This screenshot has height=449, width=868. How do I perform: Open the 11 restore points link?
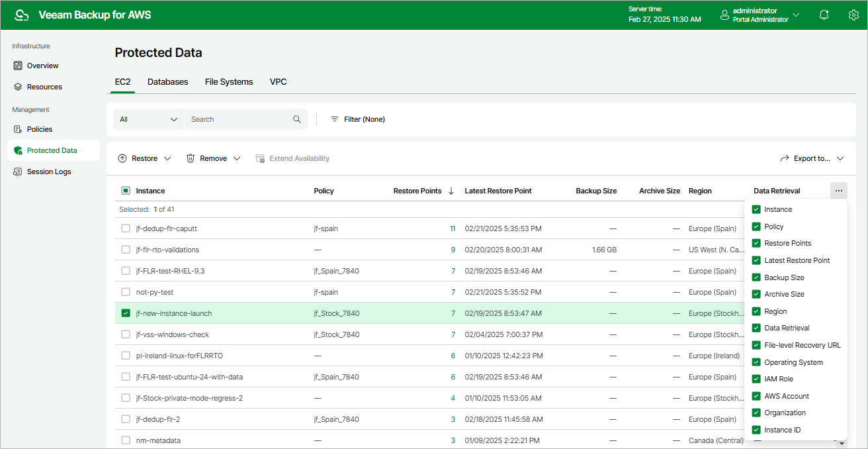coord(453,228)
